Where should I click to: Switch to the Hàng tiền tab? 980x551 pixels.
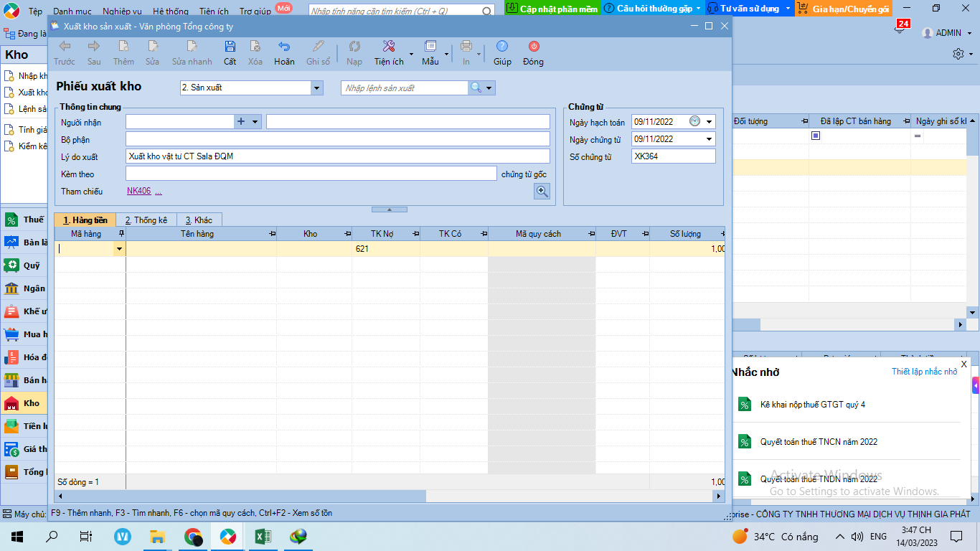click(x=85, y=220)
